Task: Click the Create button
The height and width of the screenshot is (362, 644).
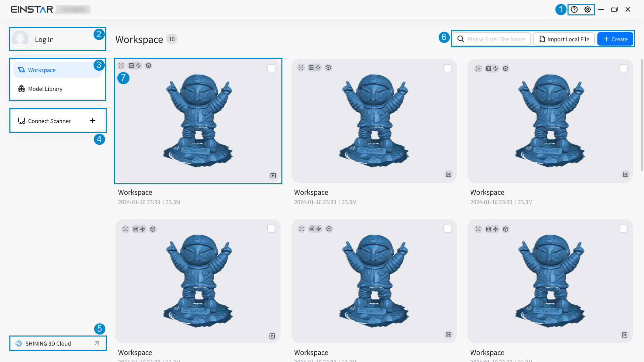Action: [615, 39]
